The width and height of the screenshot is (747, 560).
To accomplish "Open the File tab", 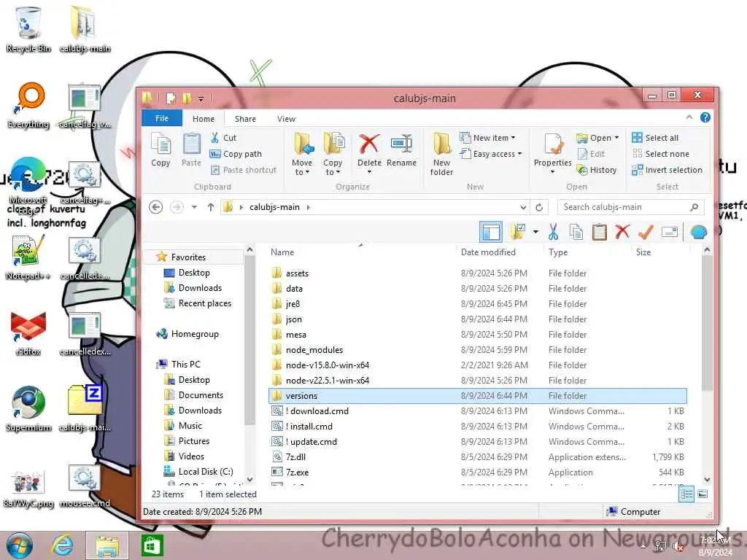I will point(161,119).
